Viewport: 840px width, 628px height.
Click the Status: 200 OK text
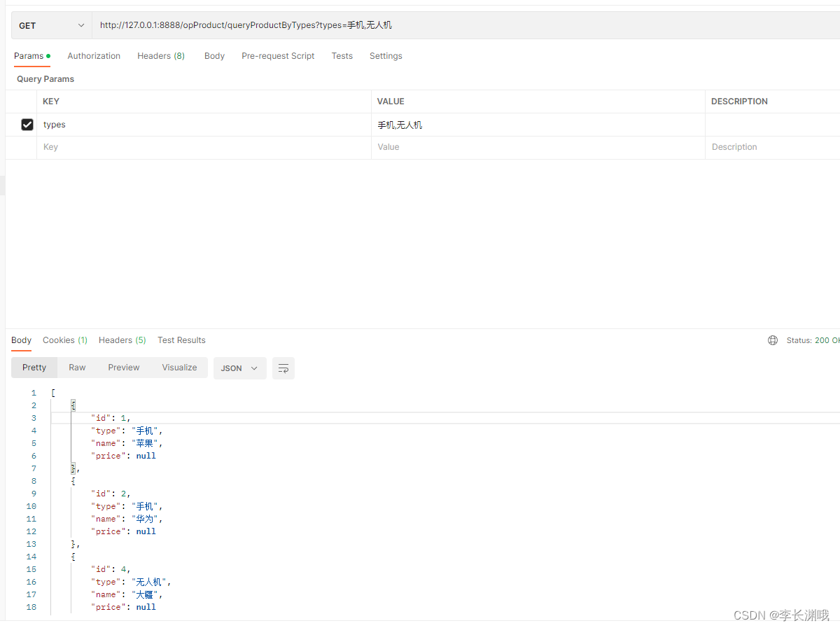pyautogui.click(x=813, y=340)
